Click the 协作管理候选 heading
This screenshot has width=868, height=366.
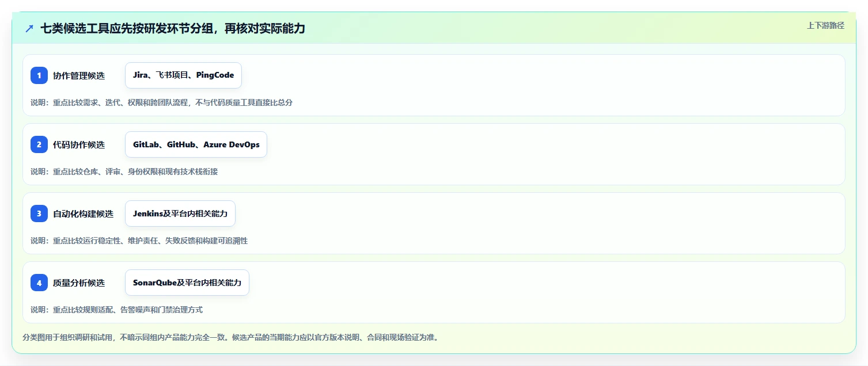point(79,75)
